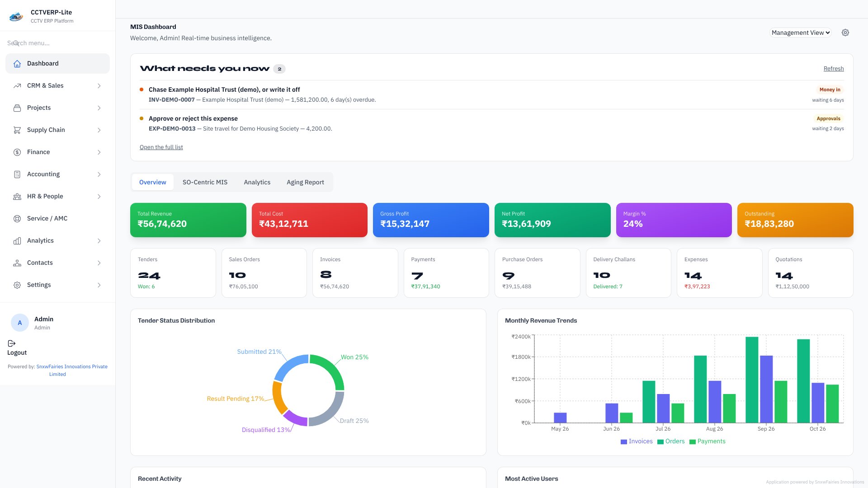Expand the CRM & Sales chevron
The image size is (868, 488).
click(99, 86)
